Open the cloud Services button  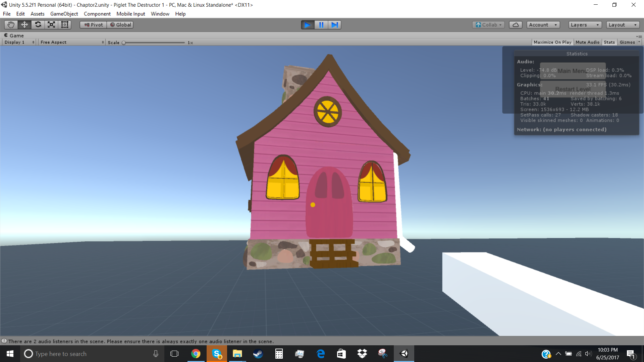pyautogui.click(x=516, y=25)
